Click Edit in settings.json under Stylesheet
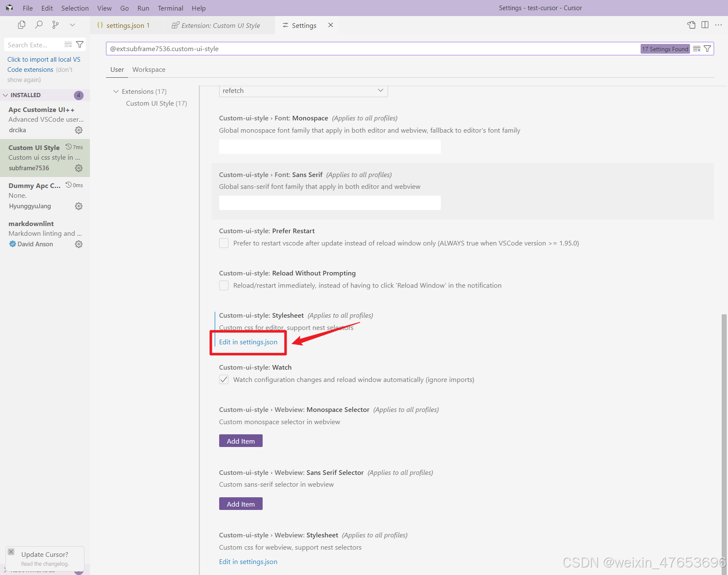The height and width of the screenshot is (575, 728). coord(248,342)
